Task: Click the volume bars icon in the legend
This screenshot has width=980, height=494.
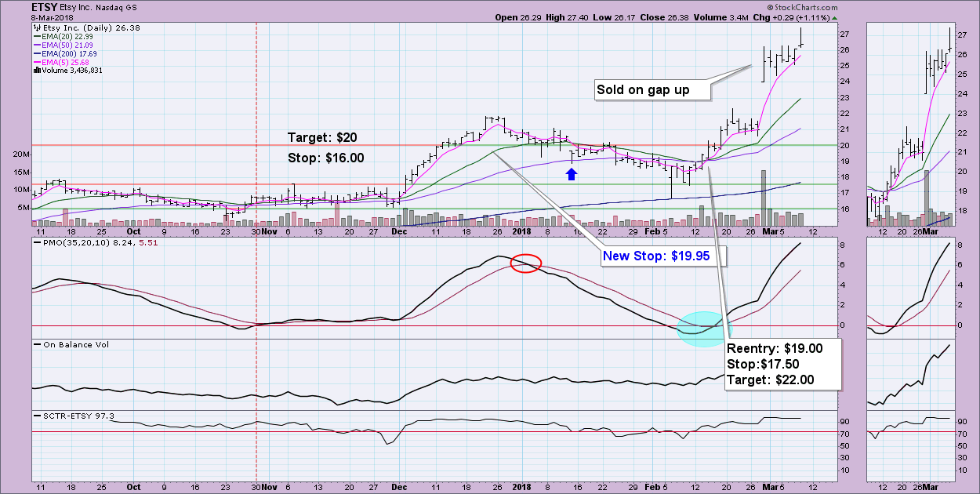Action: tap(37, 71)
